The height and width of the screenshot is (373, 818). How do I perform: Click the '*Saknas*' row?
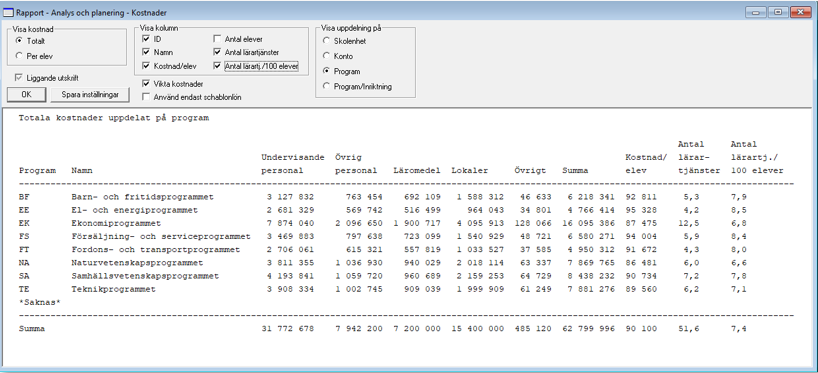40,302
